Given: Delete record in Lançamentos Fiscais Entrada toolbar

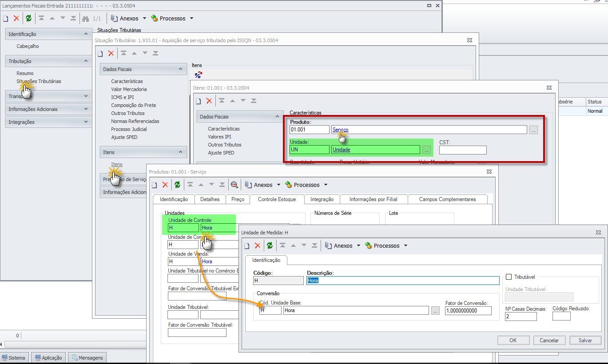Looking at the screenshot, I should [x=16, y=19].
